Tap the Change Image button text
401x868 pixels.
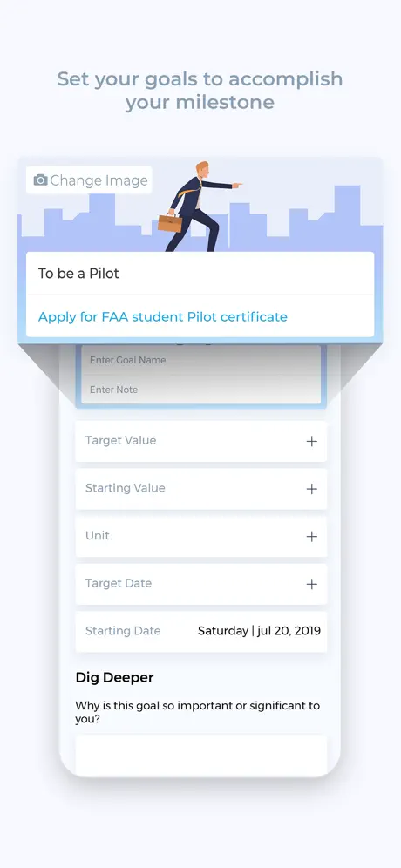pos(99,180)
